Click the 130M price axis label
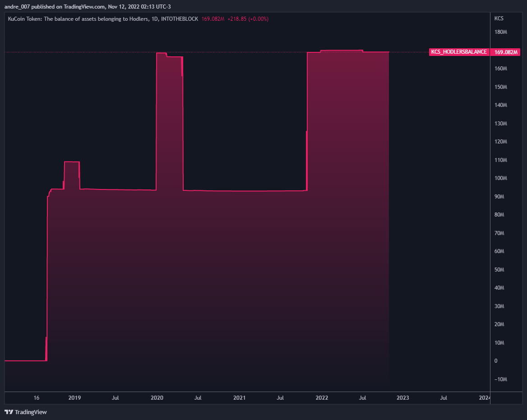 point(500,124)
